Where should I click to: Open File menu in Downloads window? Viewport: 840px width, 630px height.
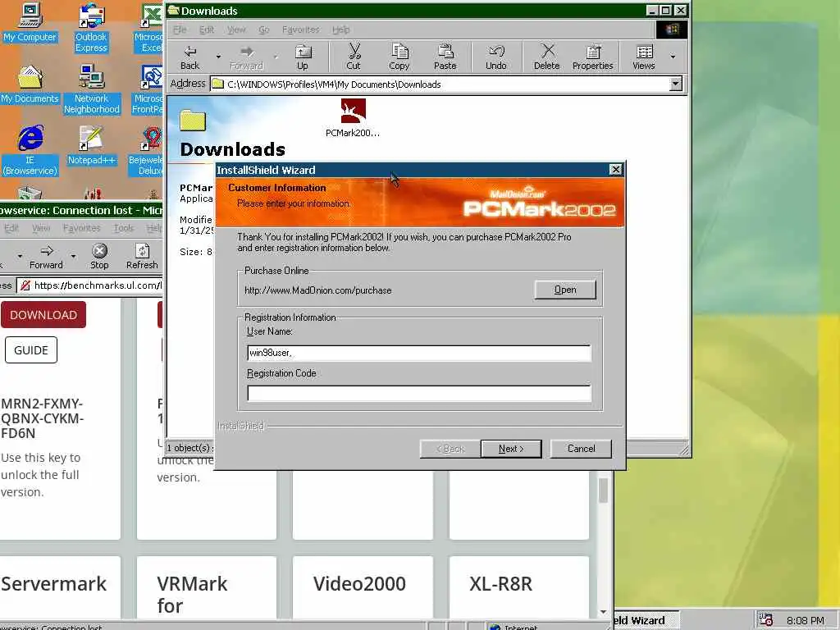tap(180, 30)
